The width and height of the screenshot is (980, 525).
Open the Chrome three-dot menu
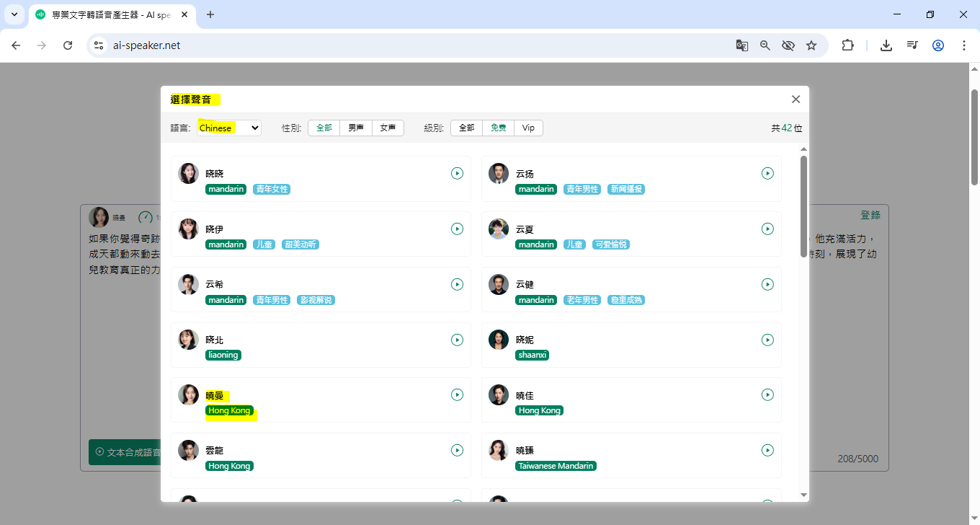point(964,45)
